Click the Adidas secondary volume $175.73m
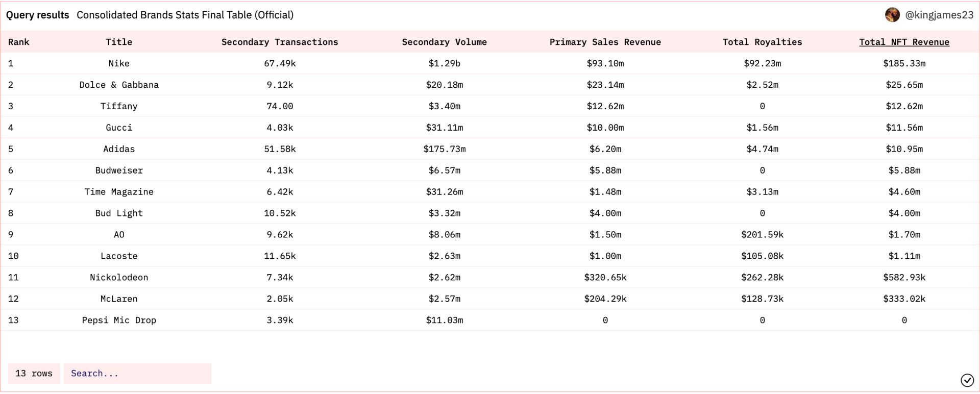The height and width of the screenshot is (394, 980). click(444, 149)
